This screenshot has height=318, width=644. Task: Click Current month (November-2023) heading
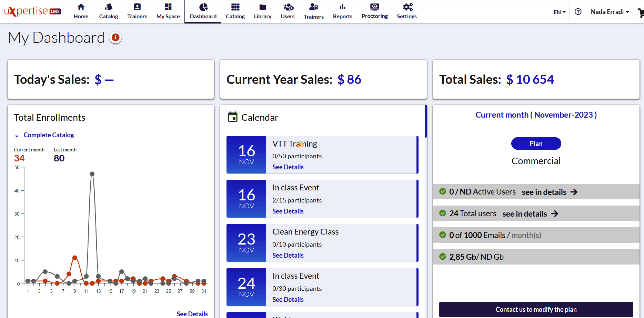point(536,115)
